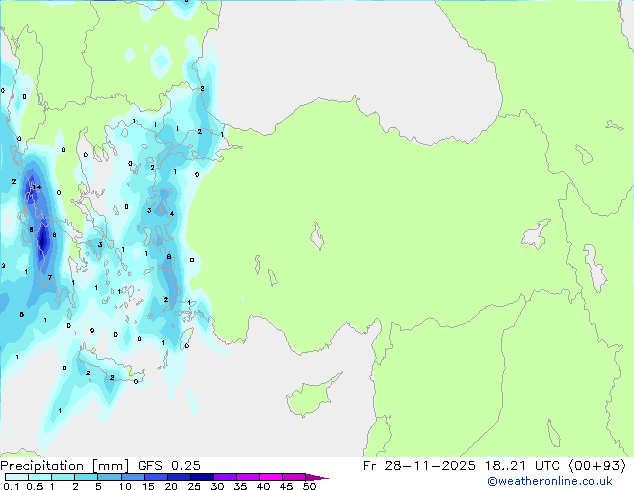
Task: Click the '10' legend scale value
Action: coord(125,486)
